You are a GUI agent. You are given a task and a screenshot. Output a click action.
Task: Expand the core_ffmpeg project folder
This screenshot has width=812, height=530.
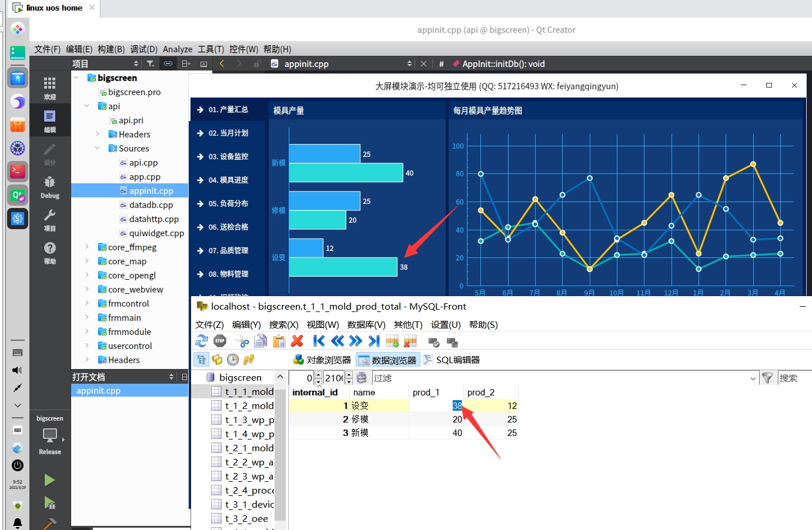[x=87, y=247]
